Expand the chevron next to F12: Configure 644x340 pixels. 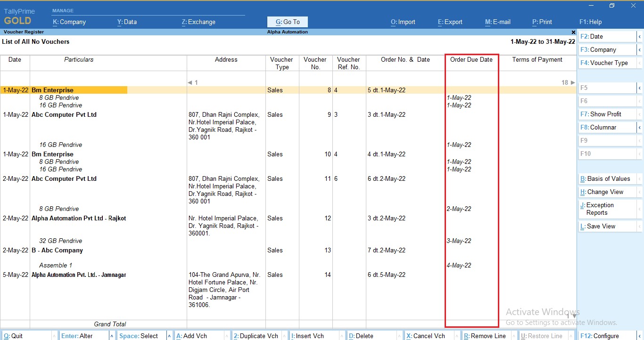(640, 335)
